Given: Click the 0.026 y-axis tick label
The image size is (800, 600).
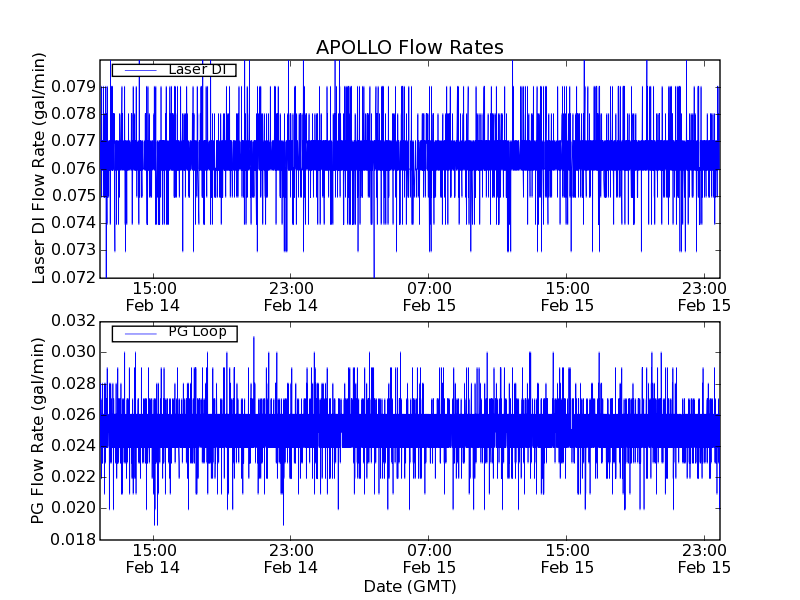Looking at the screenshot, I should [x=73, y=415].
